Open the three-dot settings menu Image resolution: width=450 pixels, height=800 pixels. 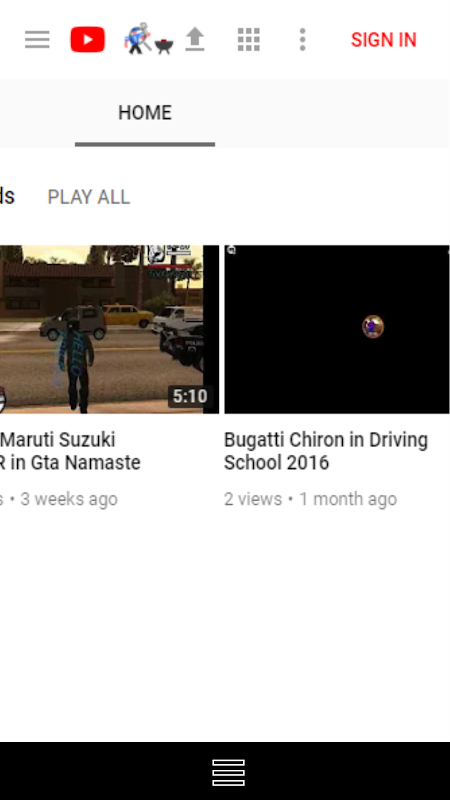(303, 39)
